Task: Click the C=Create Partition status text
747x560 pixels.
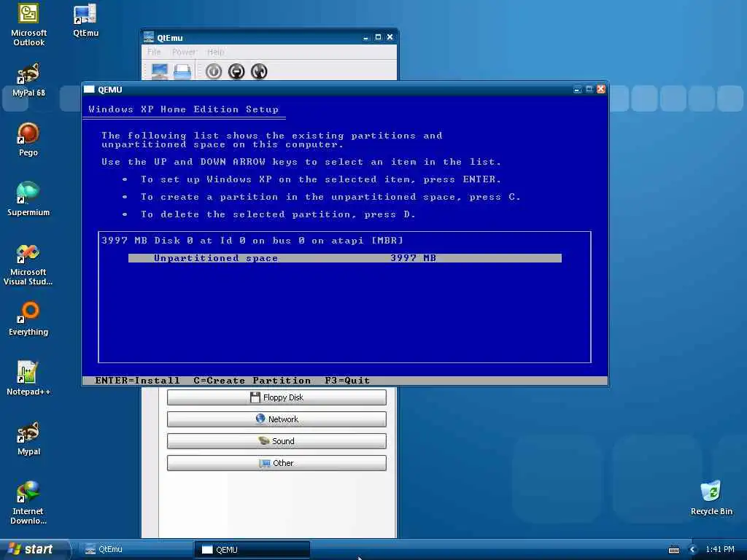Action: point(252,381)
